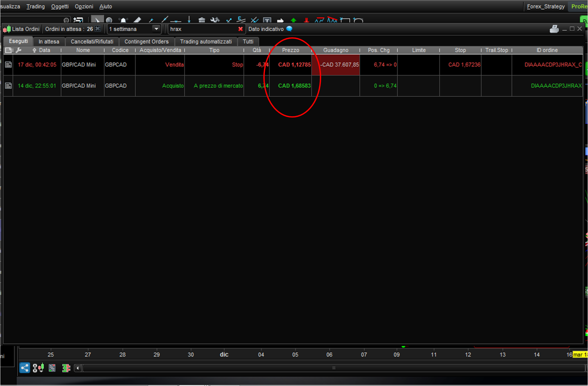Click the Lista Ordini candlestick icon
Viewport: 588px width, 386px height.
[x=7, y=29]
